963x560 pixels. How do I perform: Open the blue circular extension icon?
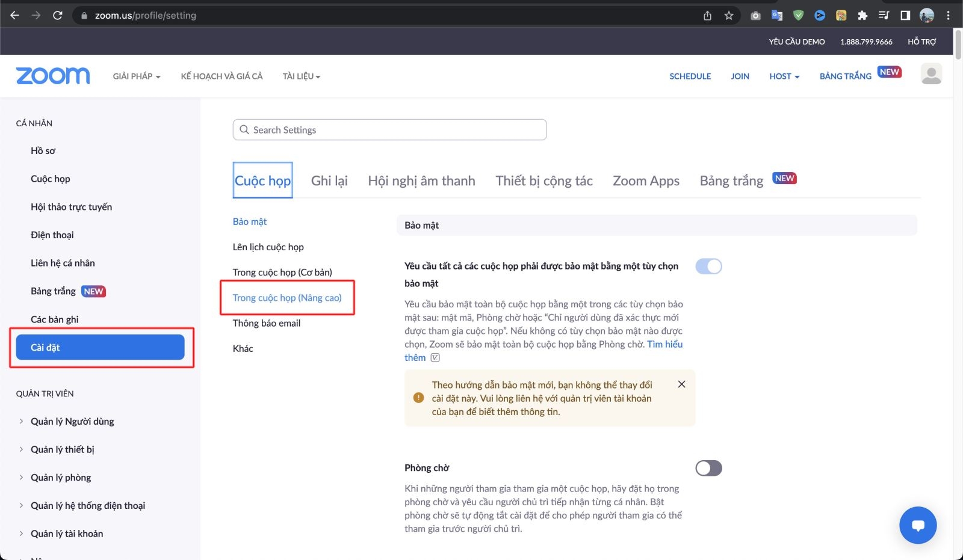coord(820,16)
